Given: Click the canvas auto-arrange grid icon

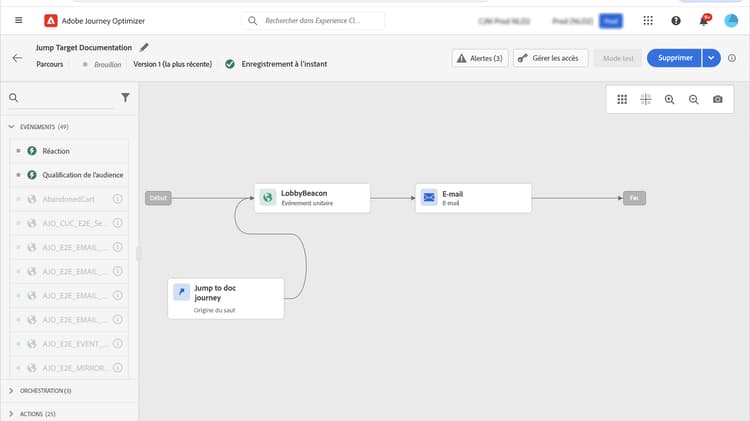Looking at the screenshot, I should point(622,99).
